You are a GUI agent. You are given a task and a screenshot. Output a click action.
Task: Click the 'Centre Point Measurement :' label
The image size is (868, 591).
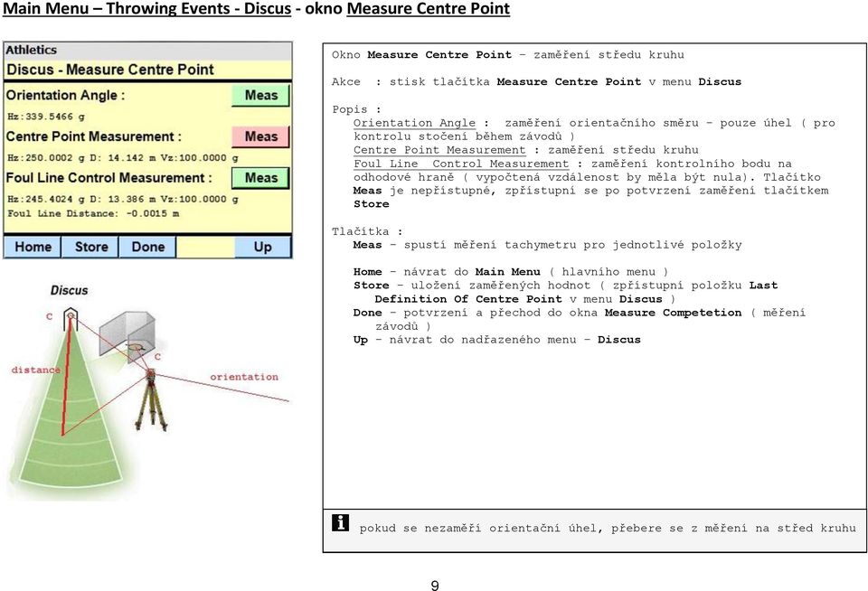(93, 136)
